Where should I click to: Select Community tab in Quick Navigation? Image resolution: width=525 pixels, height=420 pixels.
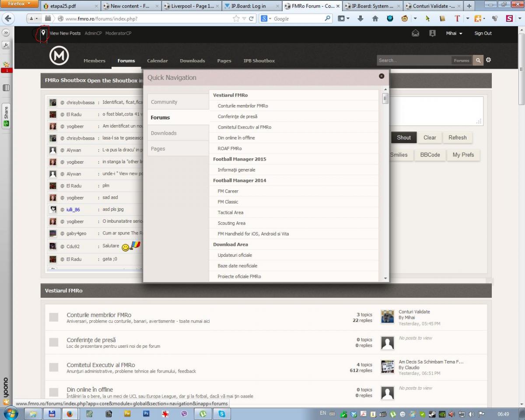178,102
